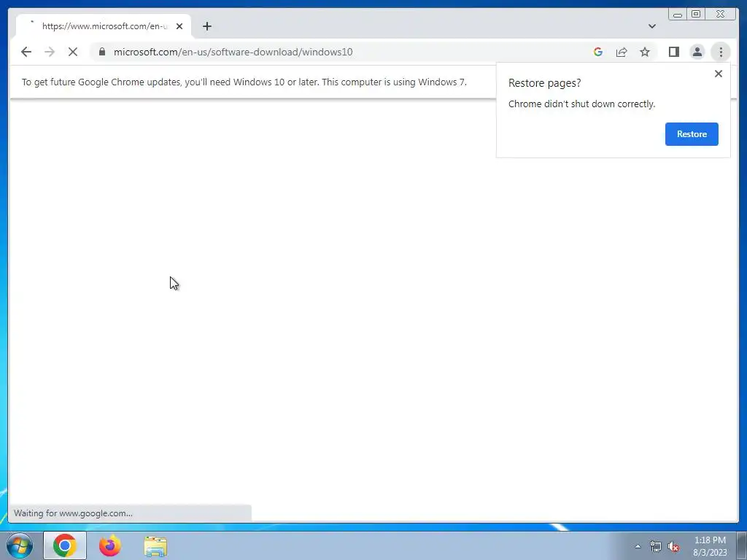Go back to the previous page
The image size is (747, 560).
26,52
